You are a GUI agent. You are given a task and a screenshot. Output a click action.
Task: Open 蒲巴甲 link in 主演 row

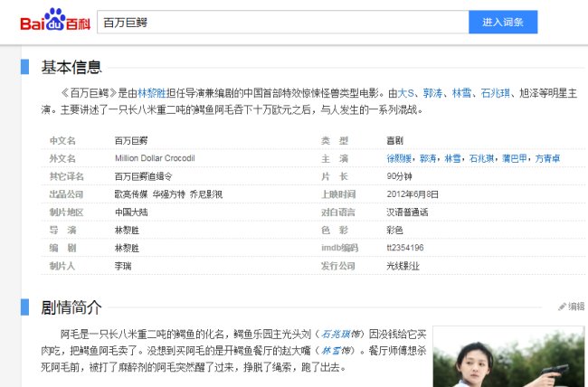pos(515,158)
